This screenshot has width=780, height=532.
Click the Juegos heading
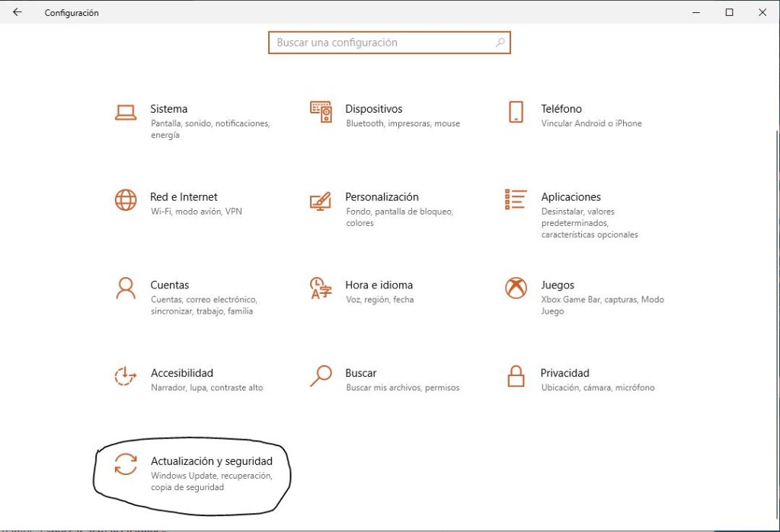(557, 285)
